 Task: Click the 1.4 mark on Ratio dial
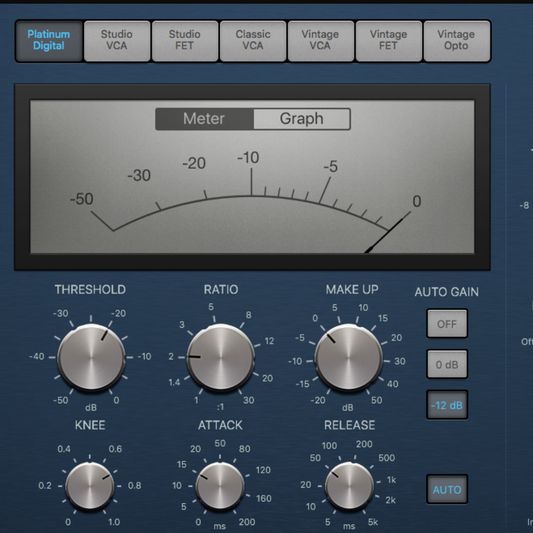[x=174, y=382]
